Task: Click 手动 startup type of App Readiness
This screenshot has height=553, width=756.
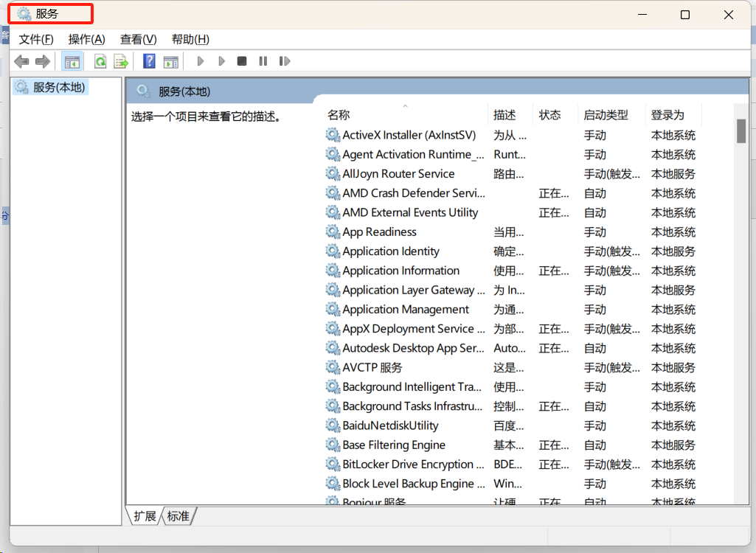Action: tap(595, 232)
